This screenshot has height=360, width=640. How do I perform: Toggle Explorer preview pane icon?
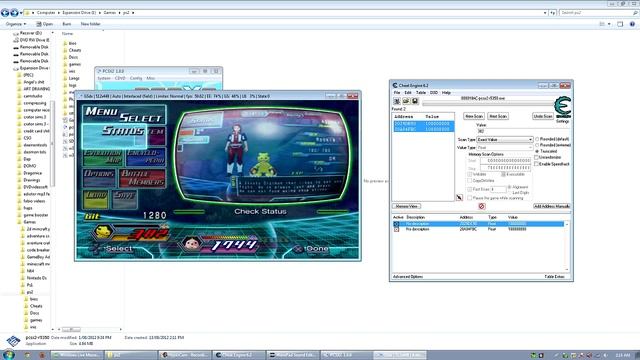pos(620,24)
